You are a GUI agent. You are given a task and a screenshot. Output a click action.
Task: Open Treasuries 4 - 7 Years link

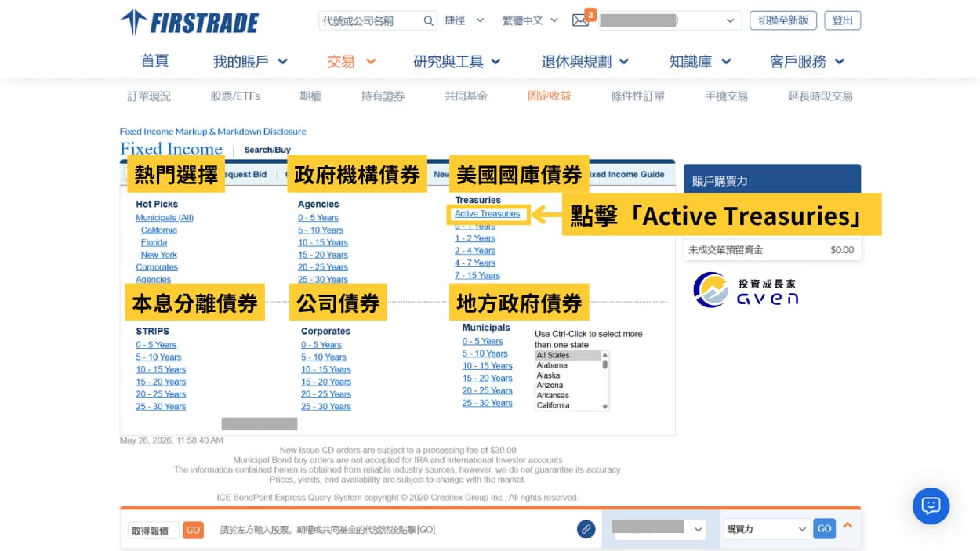[x=475, y=263]
